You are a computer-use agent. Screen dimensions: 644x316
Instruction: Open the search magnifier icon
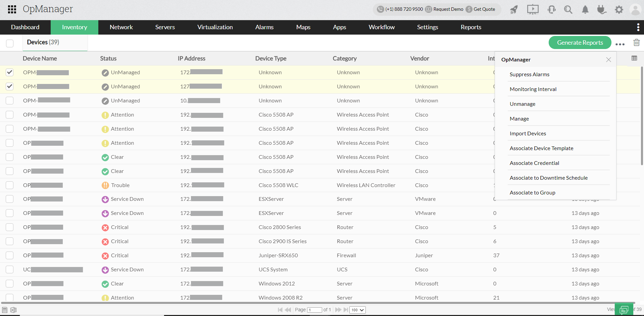[568, 9]
